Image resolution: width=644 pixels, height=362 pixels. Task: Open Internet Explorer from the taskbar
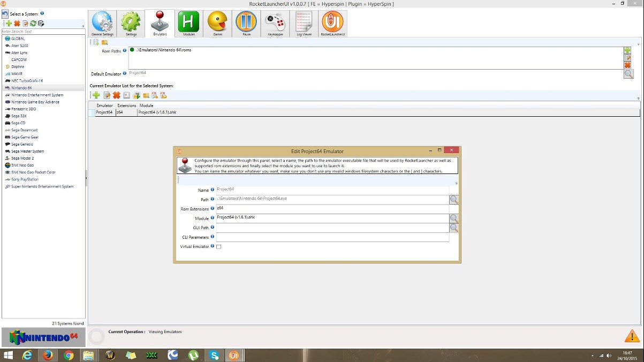[27, 355]
